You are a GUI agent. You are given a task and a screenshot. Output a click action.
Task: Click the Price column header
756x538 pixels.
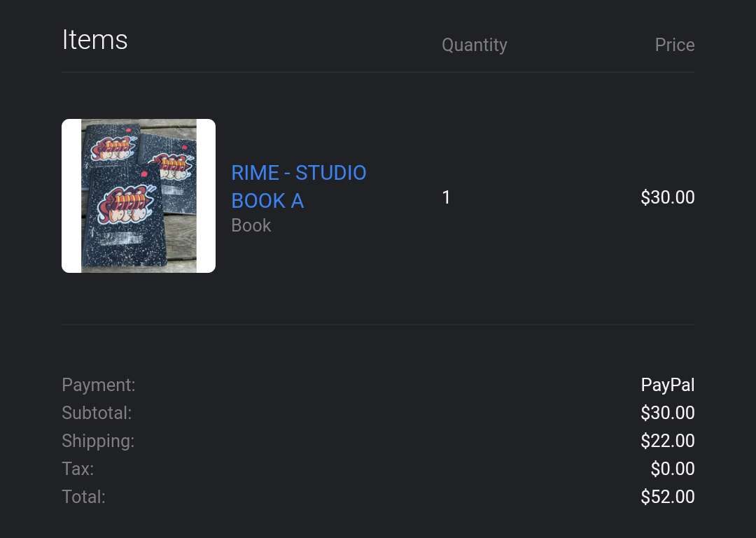[x=674, y=45]
